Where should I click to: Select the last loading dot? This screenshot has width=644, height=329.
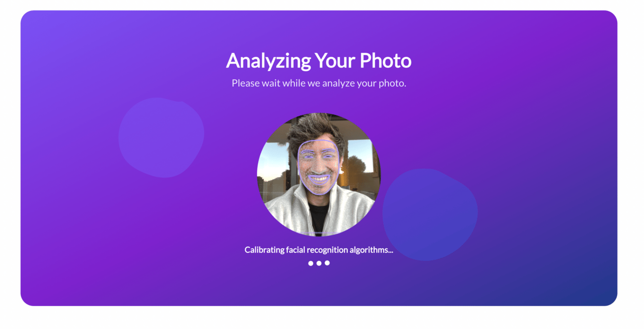[x=327, y=263]
